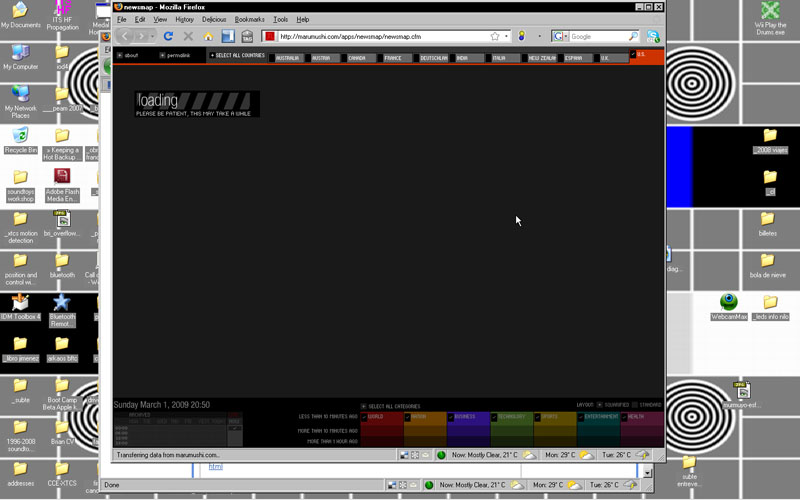Viewport: 800px width, 500px height.
Task: Open the URL history dropdown arrow
Action: pyautogui.click(x=508, y=36)
